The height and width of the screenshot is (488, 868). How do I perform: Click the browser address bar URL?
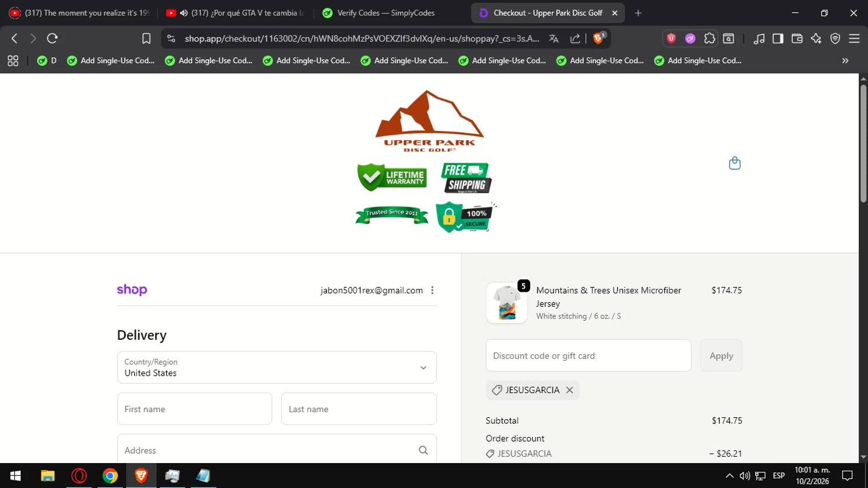click(362, 38)
